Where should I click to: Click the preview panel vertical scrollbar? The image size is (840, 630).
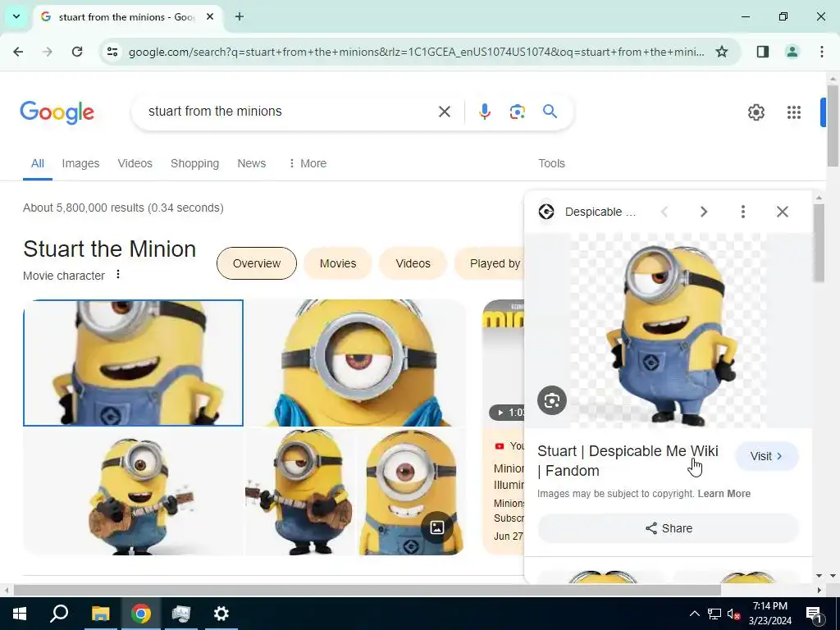pos(818,243)
